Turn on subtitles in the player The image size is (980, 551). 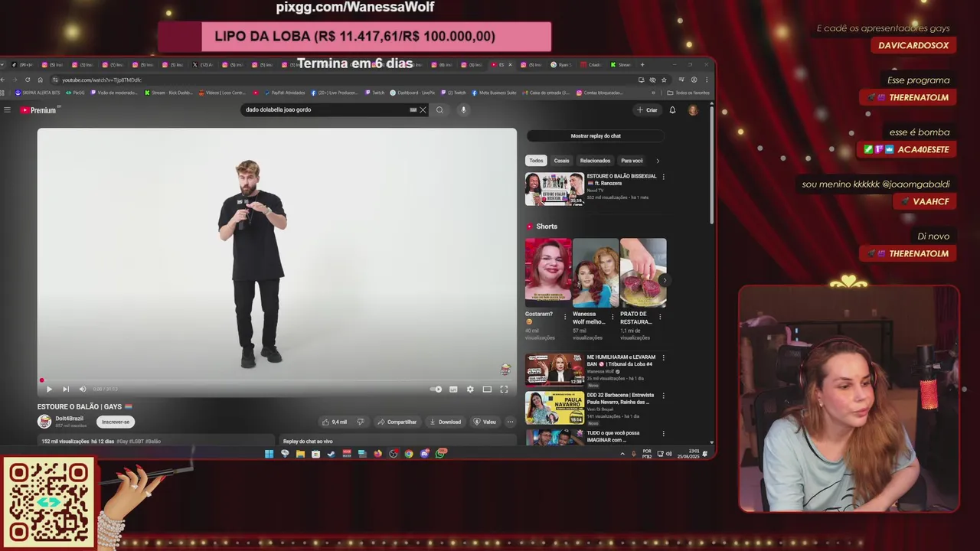[453, 389]
